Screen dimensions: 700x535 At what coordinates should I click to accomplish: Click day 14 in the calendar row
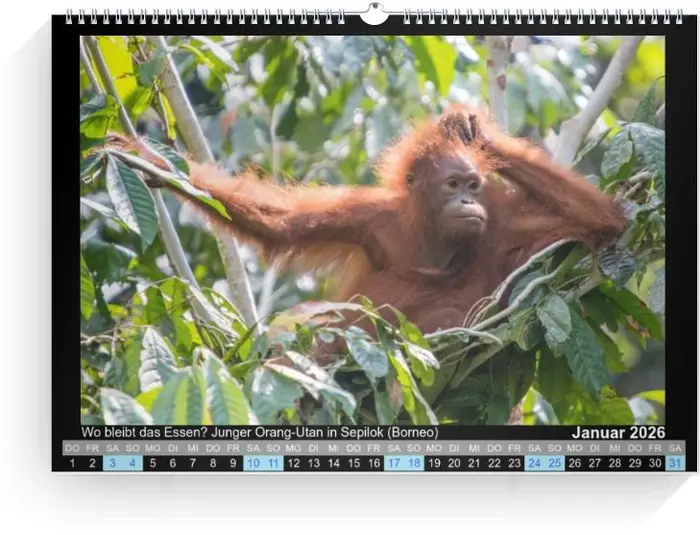tap(333, 463)
